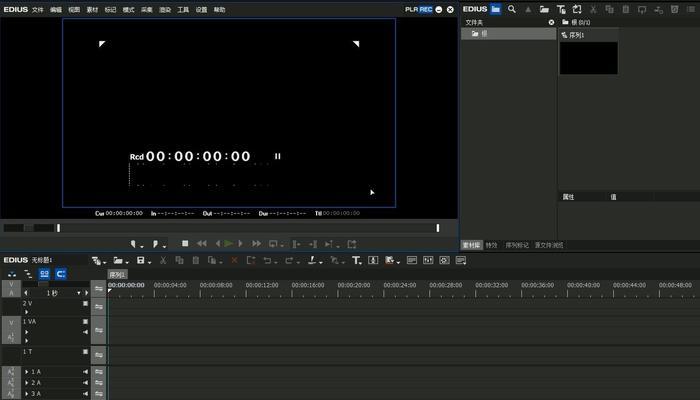Toggle snap to event blue icon

pos(61,274)
